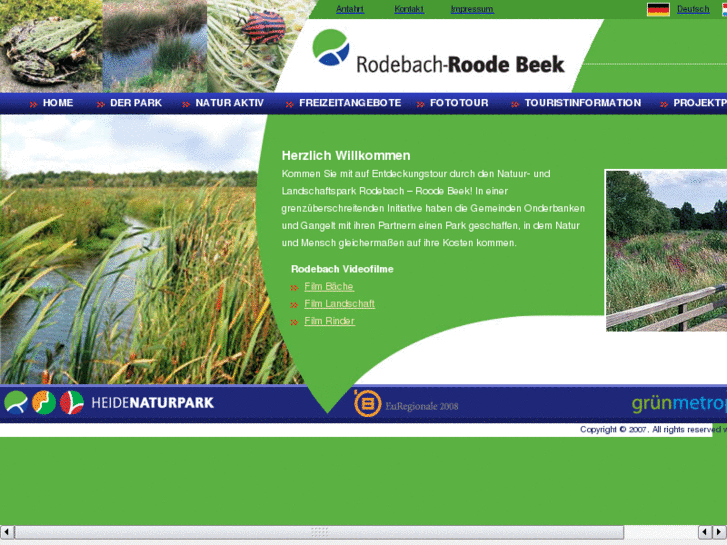Go to the HOME menu item
The image size is (727, 545).
click(x=58, y=103)
